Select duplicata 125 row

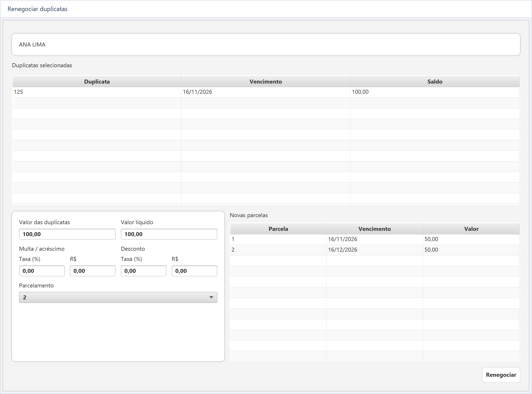click(266, 92)
